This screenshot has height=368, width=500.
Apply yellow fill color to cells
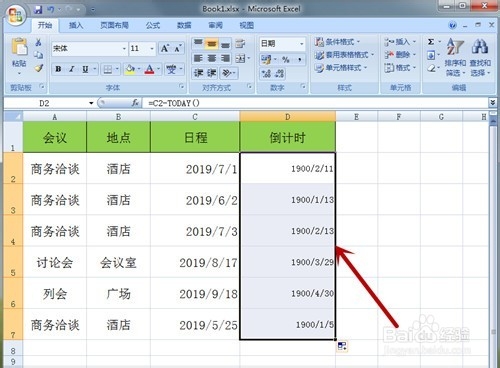130,69
